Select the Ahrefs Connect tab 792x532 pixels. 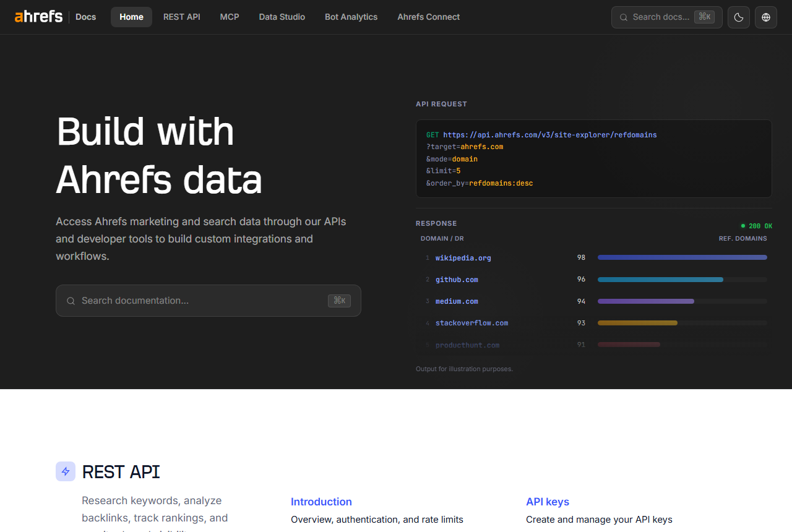click(429, 17)
